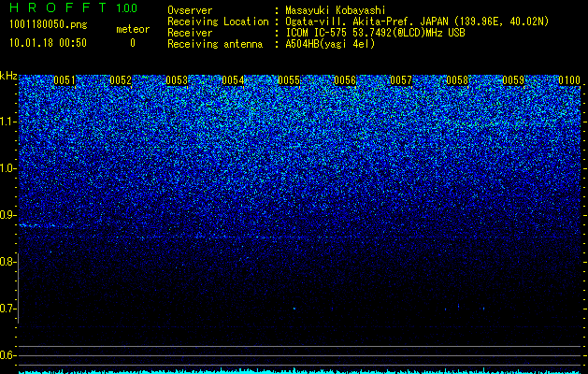This screenshot has height=374, width=588.
Task: Click the 0.6 kHz axis label
Action: tap(7, 355)
